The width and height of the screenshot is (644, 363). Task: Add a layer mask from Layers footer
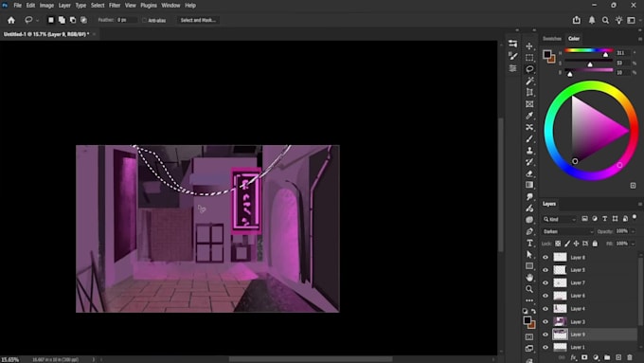coord(584,357)
